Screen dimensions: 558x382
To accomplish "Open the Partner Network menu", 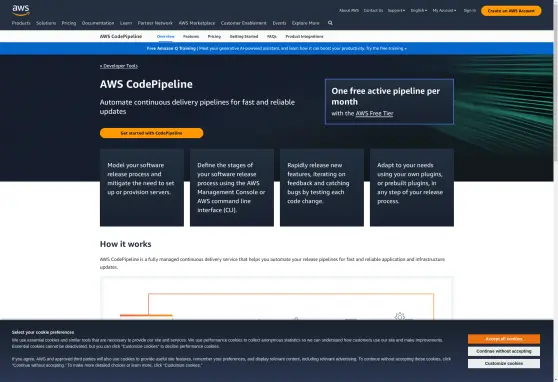I will coord(155,23).
